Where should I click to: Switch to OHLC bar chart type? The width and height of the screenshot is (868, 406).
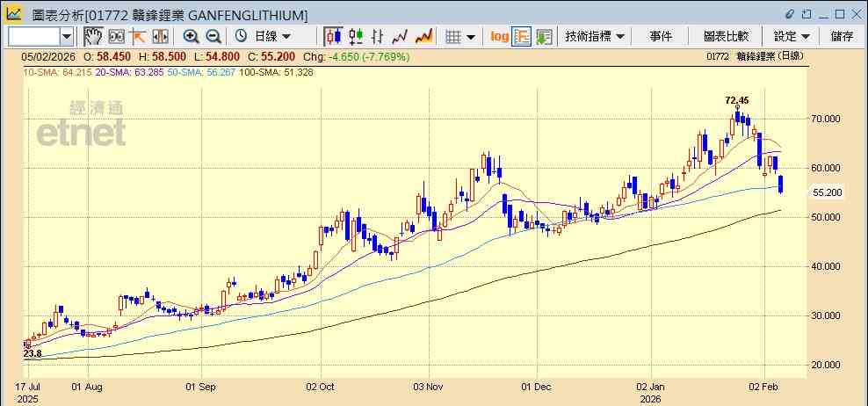(x=378, y=37)
